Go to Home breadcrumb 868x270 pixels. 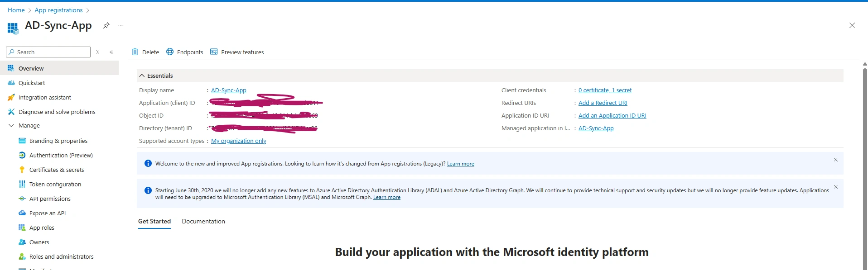tap(16, 10)
